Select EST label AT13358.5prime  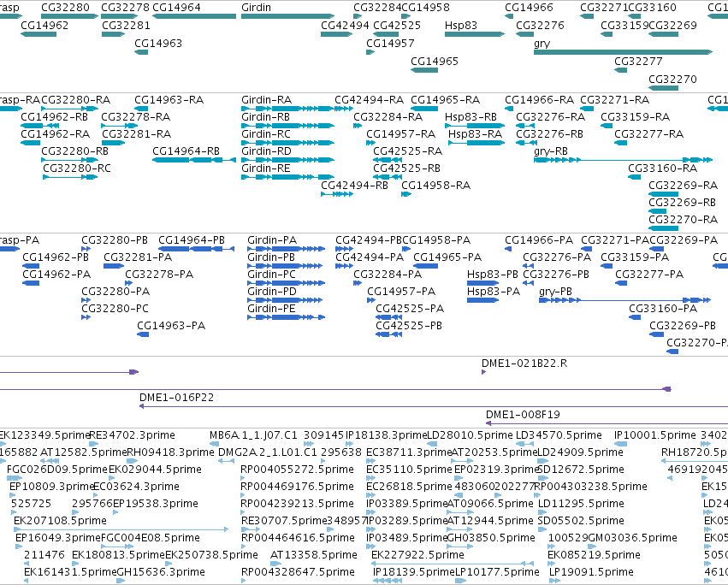pos(314,555)
